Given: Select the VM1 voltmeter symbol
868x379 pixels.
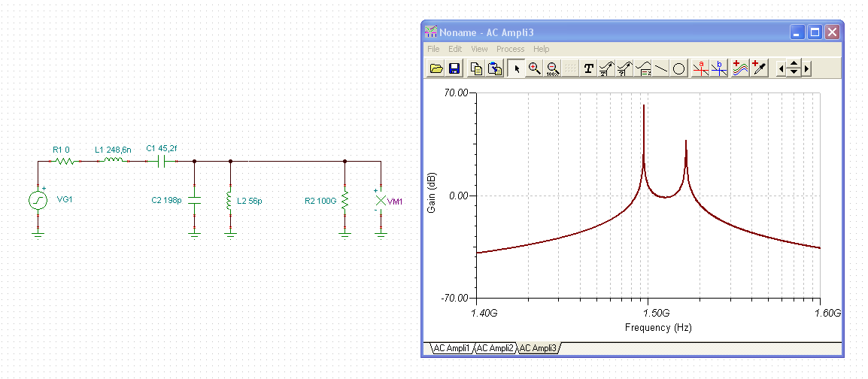Looking at the screenshot, I should (381, 200).
